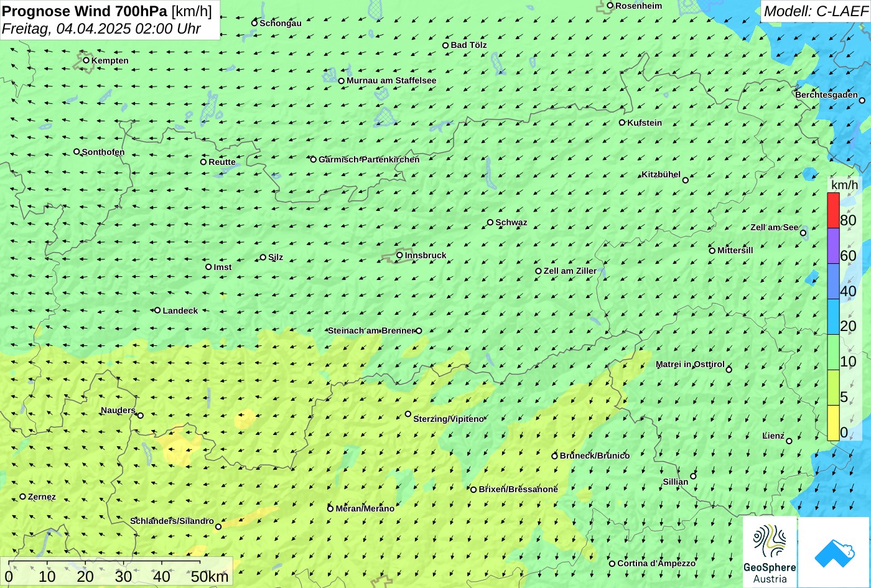Click the Schongau location dot

[x=254, y=23]
